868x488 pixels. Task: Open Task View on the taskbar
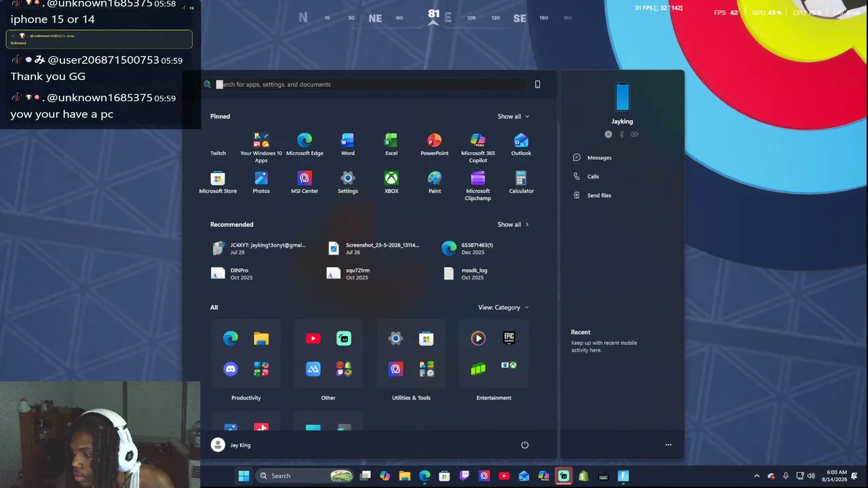(366, 476)
